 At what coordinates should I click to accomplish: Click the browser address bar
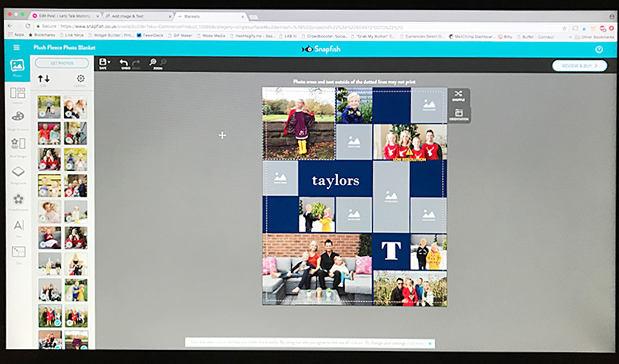(x=296, y=27)
